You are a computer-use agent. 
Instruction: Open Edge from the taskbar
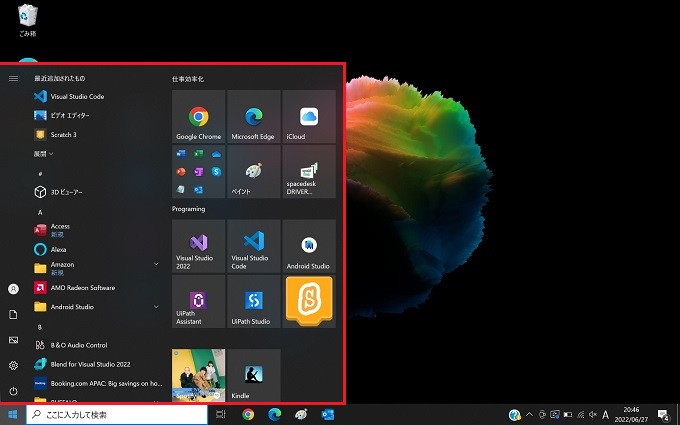[x=275, y=415]
